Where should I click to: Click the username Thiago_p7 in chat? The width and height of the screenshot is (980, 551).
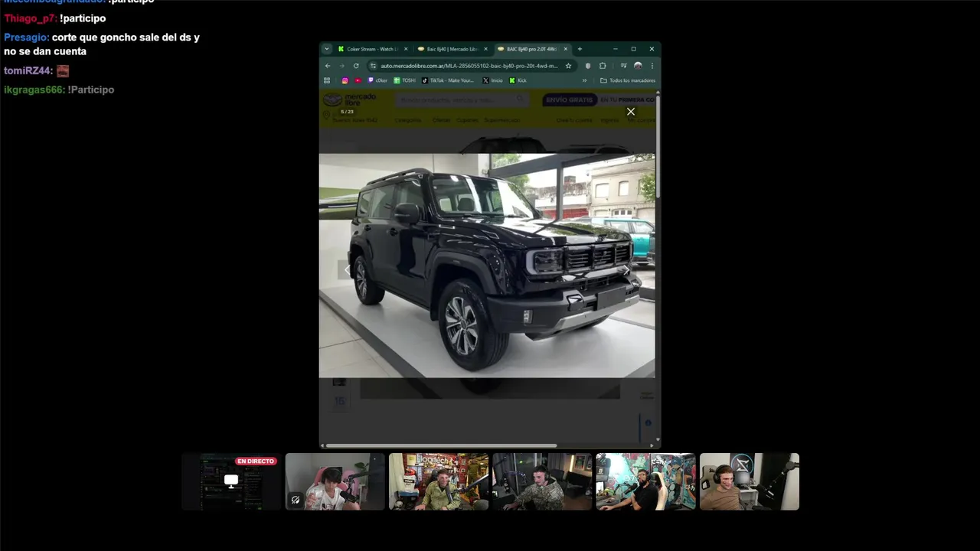[x=30, y=18]
